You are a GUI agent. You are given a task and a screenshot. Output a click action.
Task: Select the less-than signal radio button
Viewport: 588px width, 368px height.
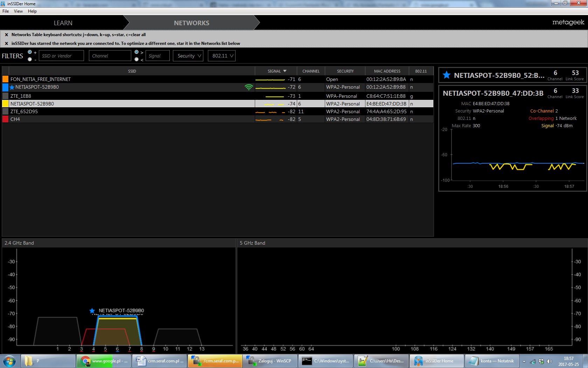point(136,59)
